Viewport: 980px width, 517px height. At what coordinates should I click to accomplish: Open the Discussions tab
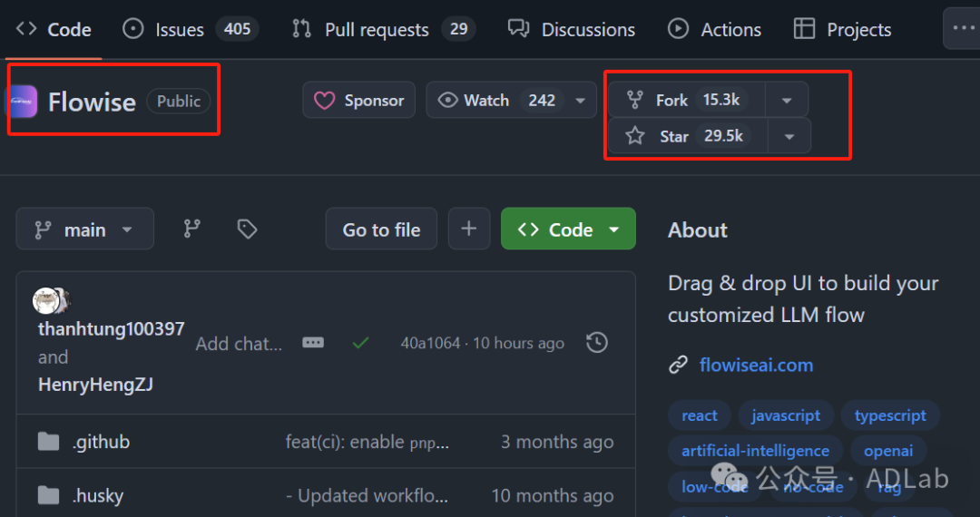[x=572, y=29]
